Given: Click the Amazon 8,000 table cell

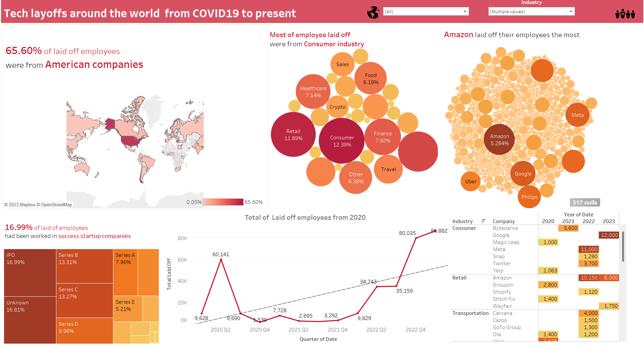Looking at the screenshot, I should [609, 277].
